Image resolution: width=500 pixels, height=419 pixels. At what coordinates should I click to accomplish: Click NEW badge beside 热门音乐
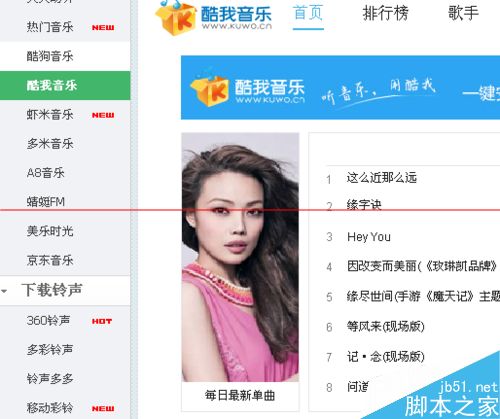pos(103,28)
